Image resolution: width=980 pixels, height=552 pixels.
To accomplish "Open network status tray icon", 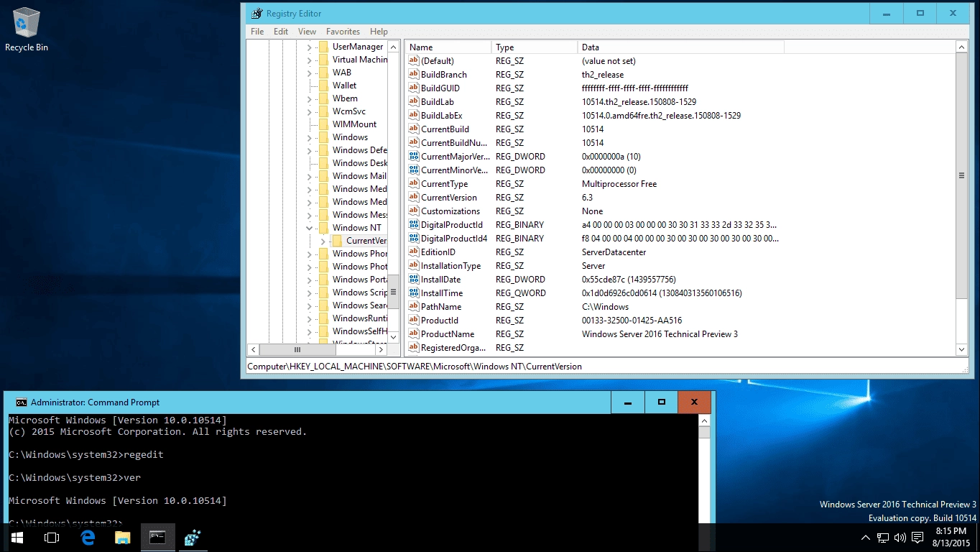I will click(x=883, y=538).
